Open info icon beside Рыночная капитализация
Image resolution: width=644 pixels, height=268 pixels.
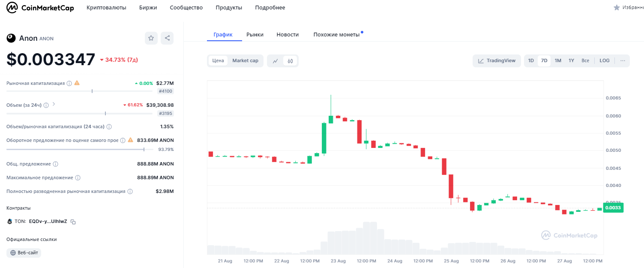click(x=69, y=83)
